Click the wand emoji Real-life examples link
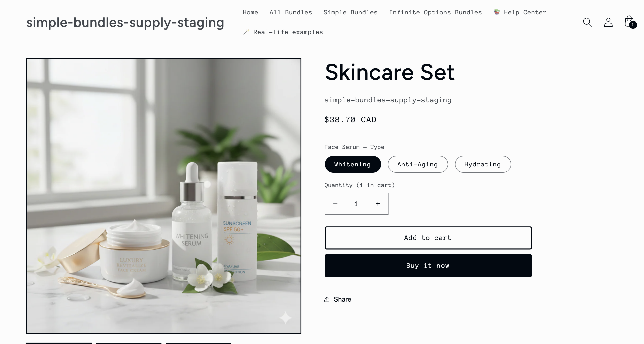644x344 pixels. pos(283,32)
